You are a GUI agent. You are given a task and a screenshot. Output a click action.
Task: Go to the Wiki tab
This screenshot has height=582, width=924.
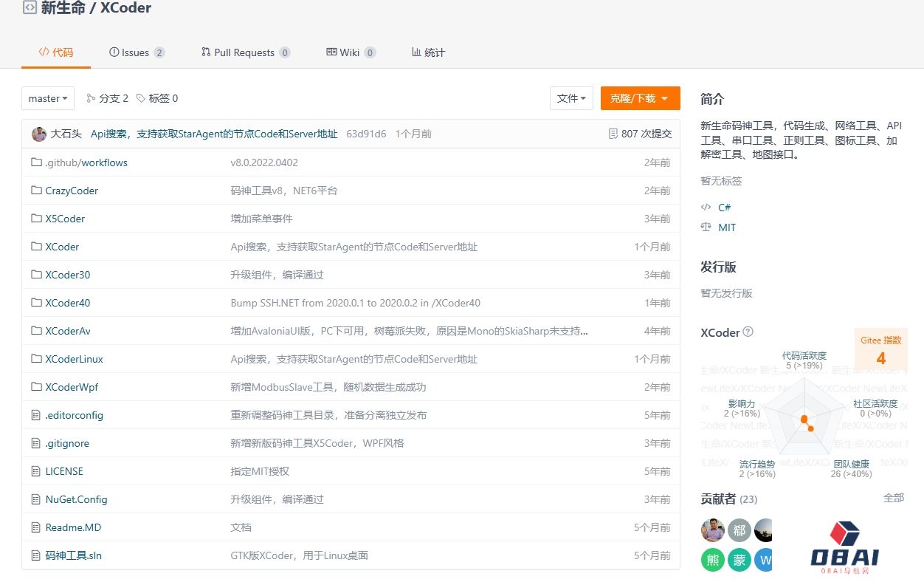click(351, 52)
